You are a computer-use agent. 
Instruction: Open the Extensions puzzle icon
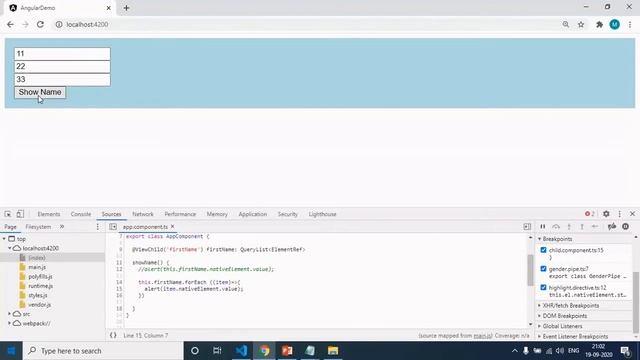(599, 24)
